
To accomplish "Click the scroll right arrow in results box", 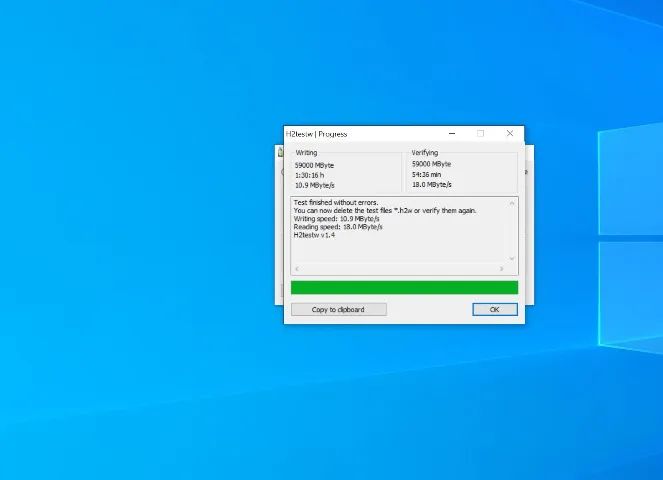I will [x=501, y=269].
